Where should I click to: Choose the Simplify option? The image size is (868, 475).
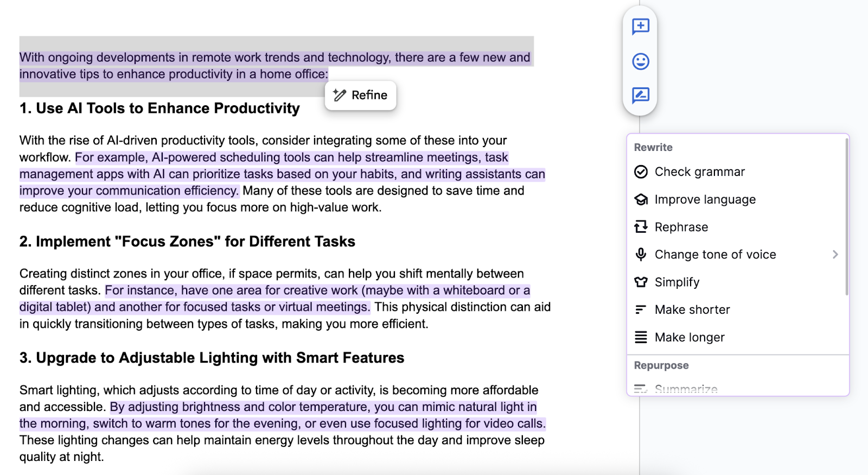point(677,282)
